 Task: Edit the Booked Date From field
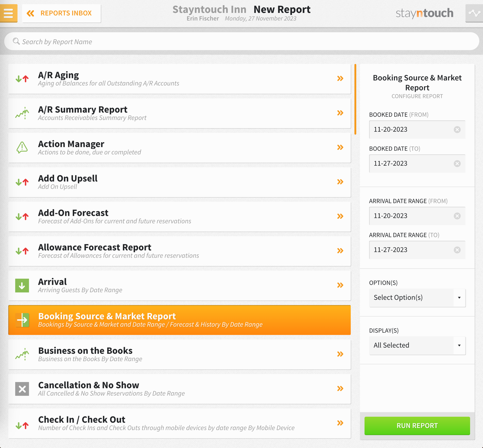point(417,130)
